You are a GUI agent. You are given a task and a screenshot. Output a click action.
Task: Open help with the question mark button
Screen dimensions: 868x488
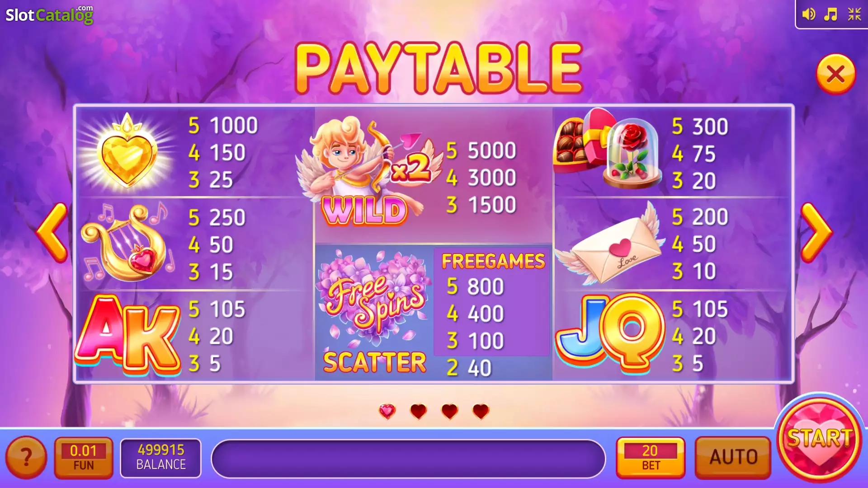26,457
